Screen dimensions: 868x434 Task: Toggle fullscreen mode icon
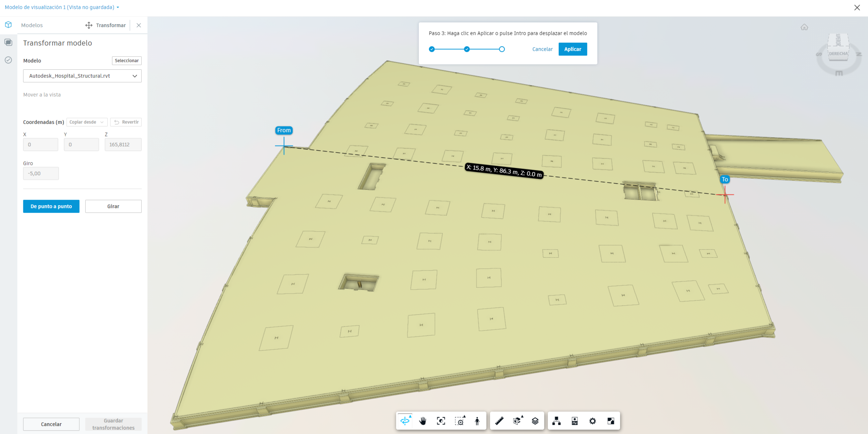[611, 421]
